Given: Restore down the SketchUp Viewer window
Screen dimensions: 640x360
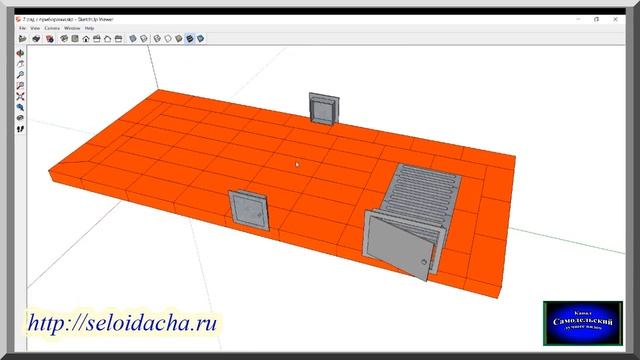Looking at the screenshot, I should [x=596, y=19].
